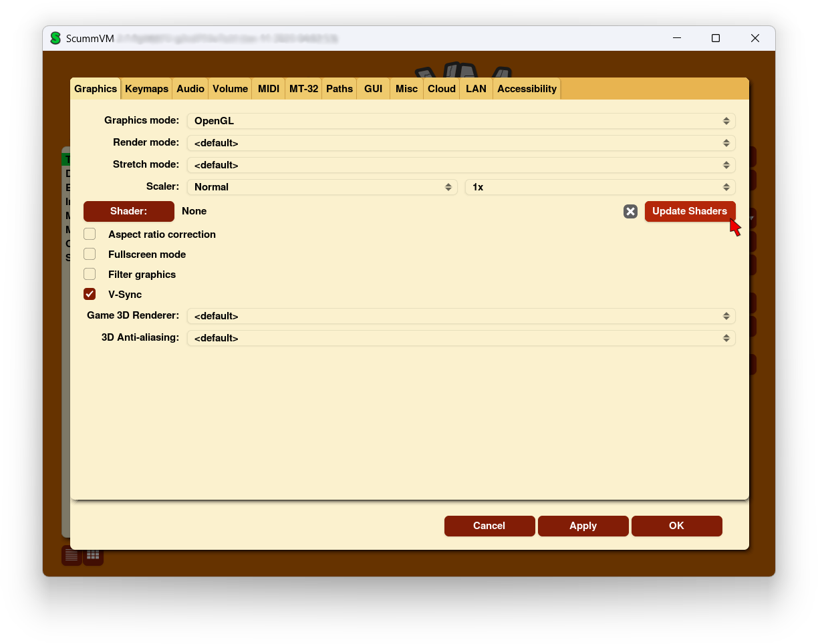Click the ScummVM logo in title bar
Image resolution: width=818 pixels, height=644 pixels.
(55, 39)
